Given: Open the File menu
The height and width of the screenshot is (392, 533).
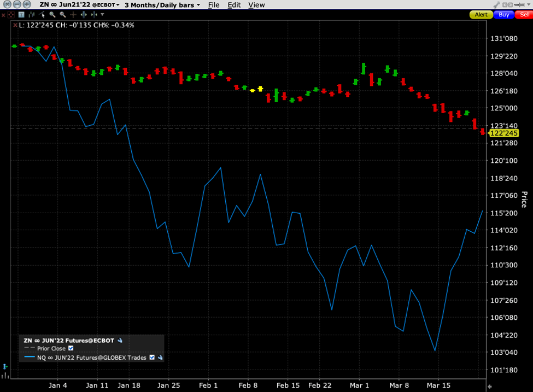Looking at the screenshot, I should (214, 5).
